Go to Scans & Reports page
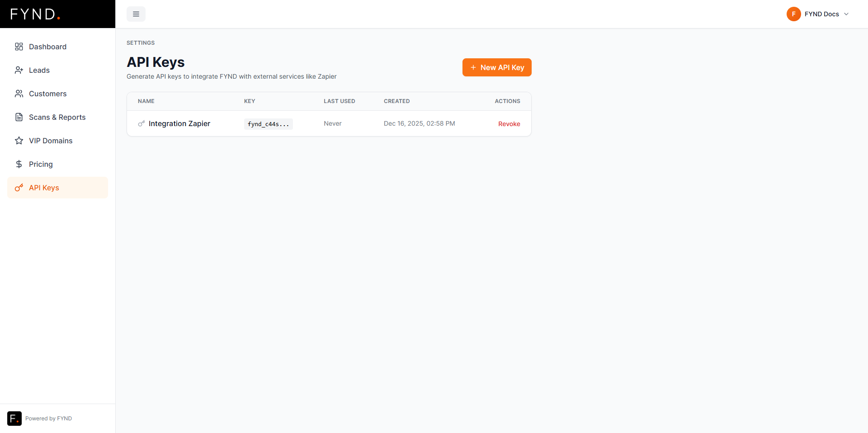 point(57,117)
